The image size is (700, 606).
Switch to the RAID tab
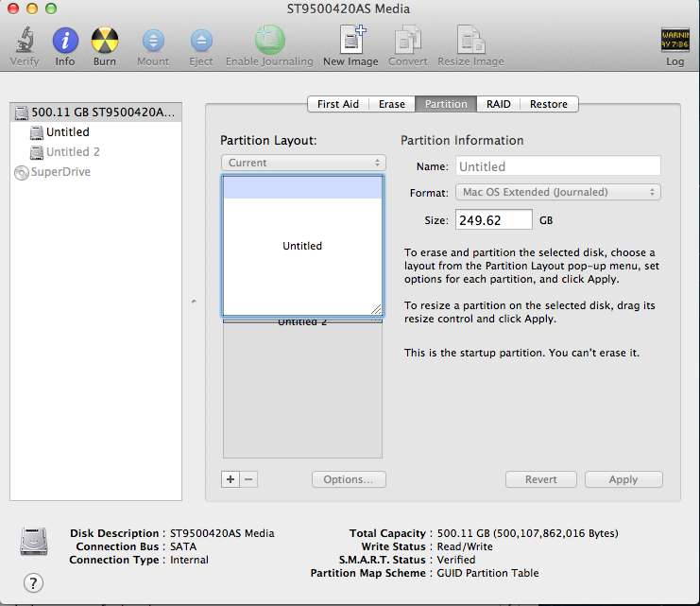click(x=498, y=104)
